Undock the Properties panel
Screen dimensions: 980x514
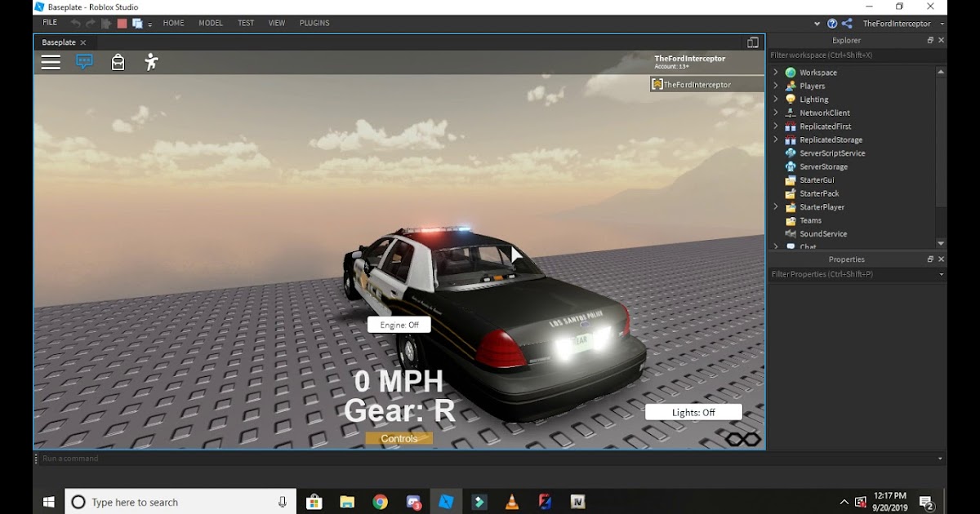point(930,259)
